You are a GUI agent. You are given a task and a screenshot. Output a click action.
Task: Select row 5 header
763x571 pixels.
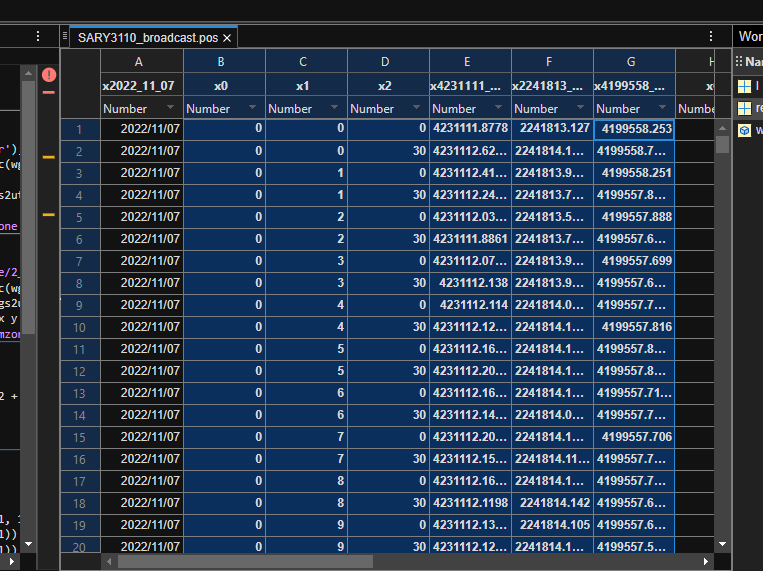(x=80, y=218)
